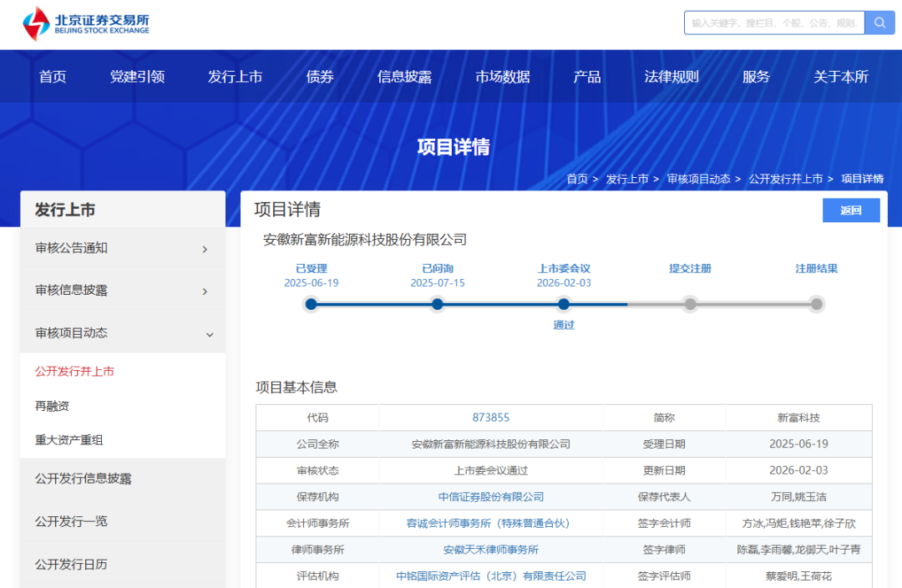902x588 pixels.
Task: Expand the 审核信息披露 sidebar arrow
Action: coord(205,291)
